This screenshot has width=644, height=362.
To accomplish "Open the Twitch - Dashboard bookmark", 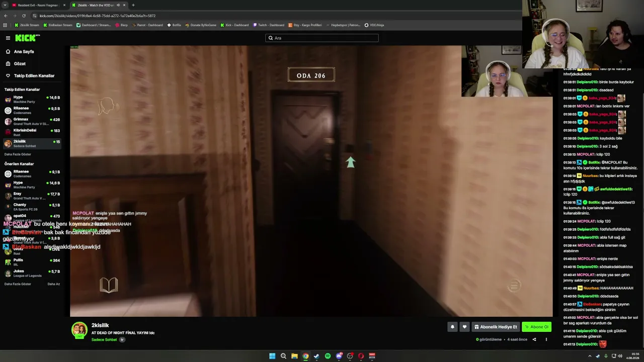I will coord(269,25).
